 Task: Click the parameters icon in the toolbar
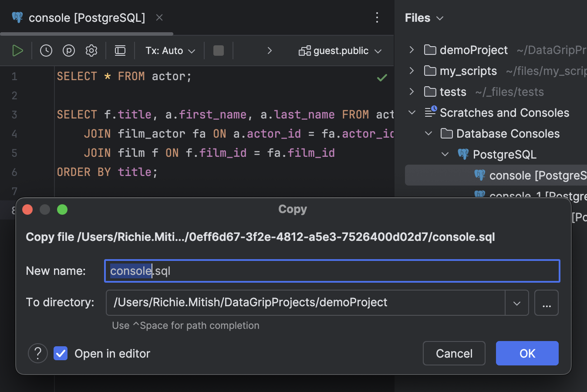click(x=68, y=50)
